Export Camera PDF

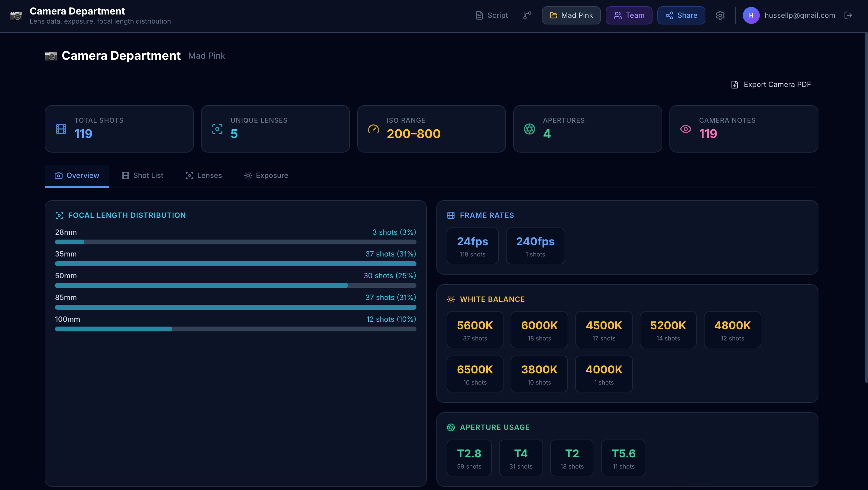point(771,85)
